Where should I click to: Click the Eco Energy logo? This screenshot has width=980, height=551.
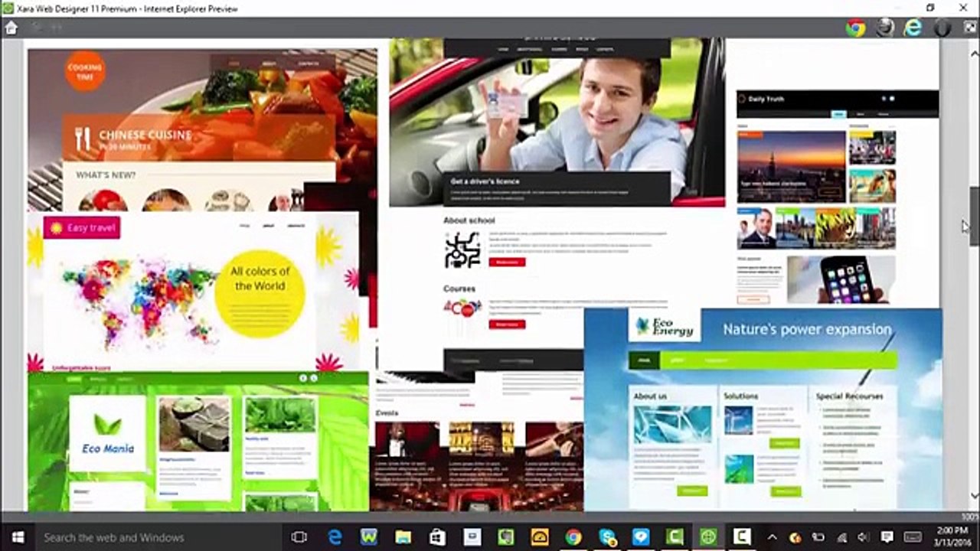pyautogui.click(x=665, y=327)
